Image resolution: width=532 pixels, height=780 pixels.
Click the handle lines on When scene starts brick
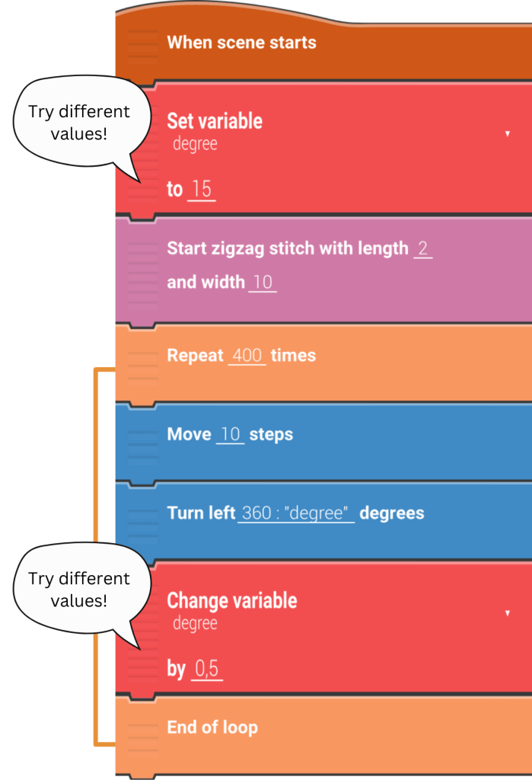pyautogui.click(x=142, y=46)
